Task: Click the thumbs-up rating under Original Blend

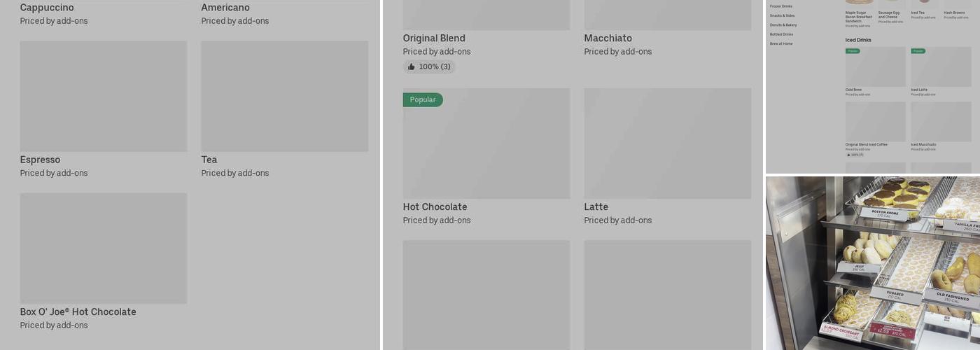Action: tap(428, 66)
